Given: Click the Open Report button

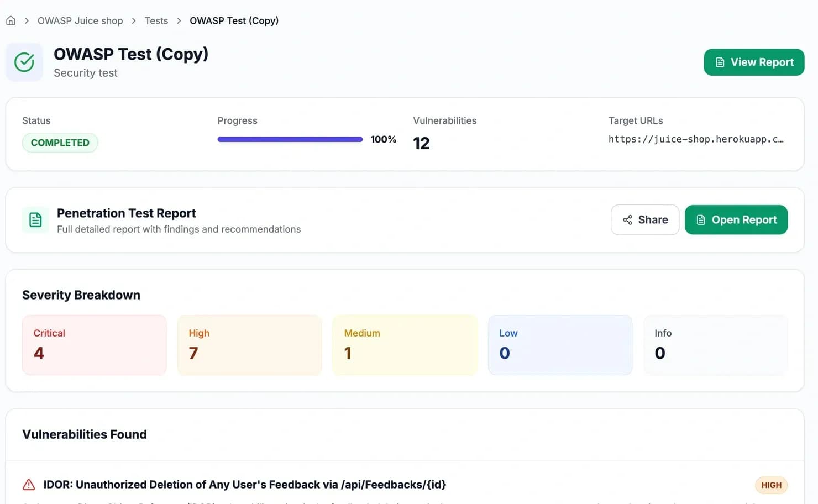Looking at the screenshot, I should [736, 220].
